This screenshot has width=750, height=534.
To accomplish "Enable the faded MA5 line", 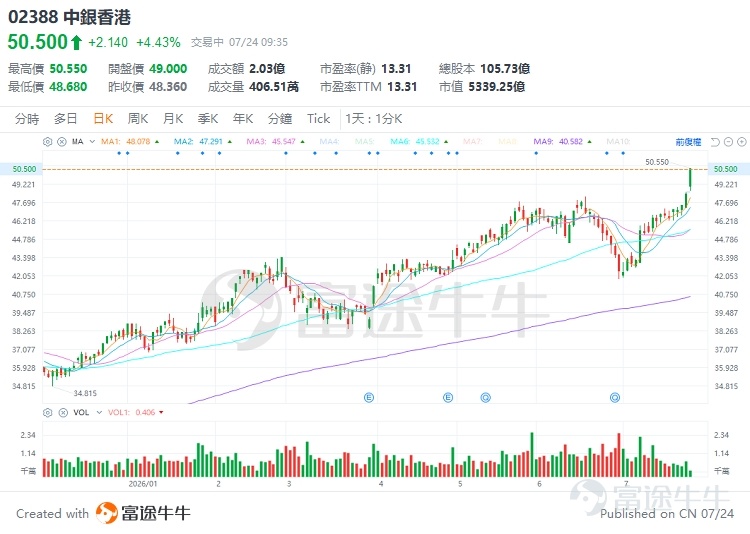I will click(365, 142).
